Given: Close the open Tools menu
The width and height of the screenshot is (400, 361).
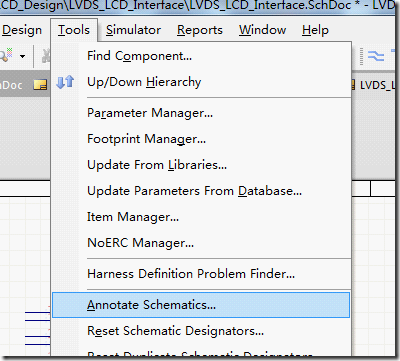Looking at the screenshot, I should (x=74, y=30).
